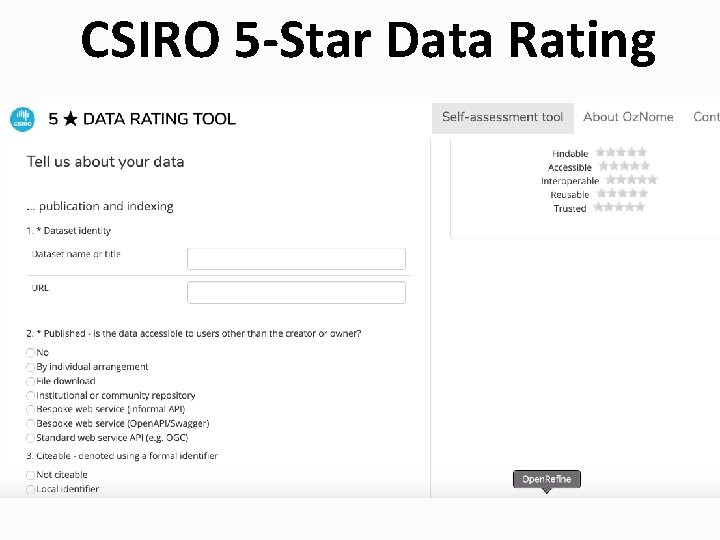Click the 'Tell us about your data' heading
This screenshot has height=540, width=720.
click(x=105, y=162)
